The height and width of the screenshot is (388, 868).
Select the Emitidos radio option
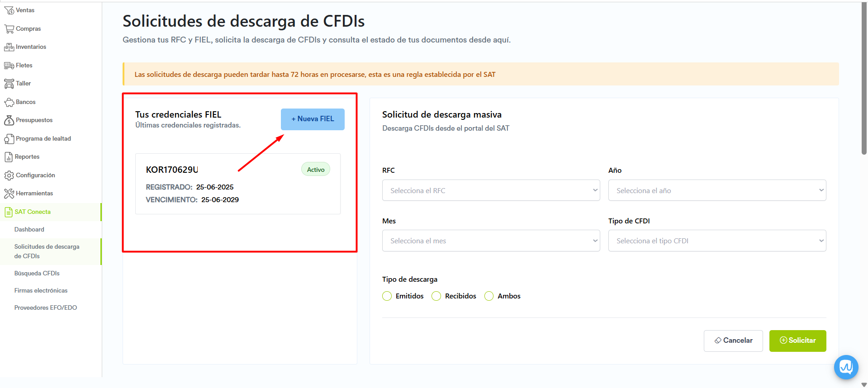point(387,296)
